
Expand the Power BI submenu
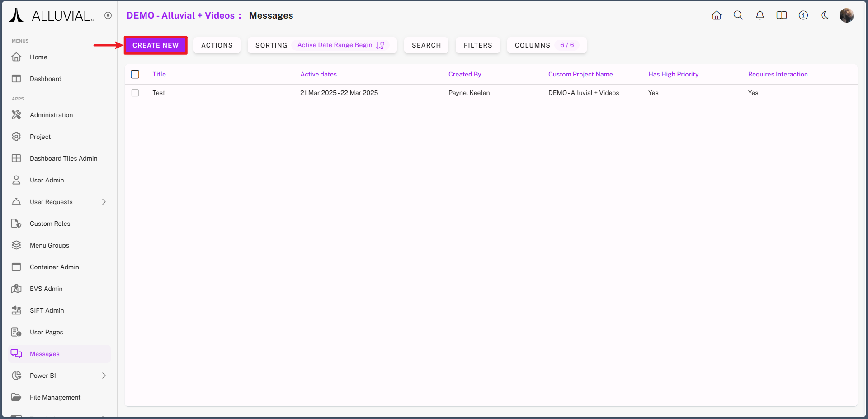coord(104,376)
